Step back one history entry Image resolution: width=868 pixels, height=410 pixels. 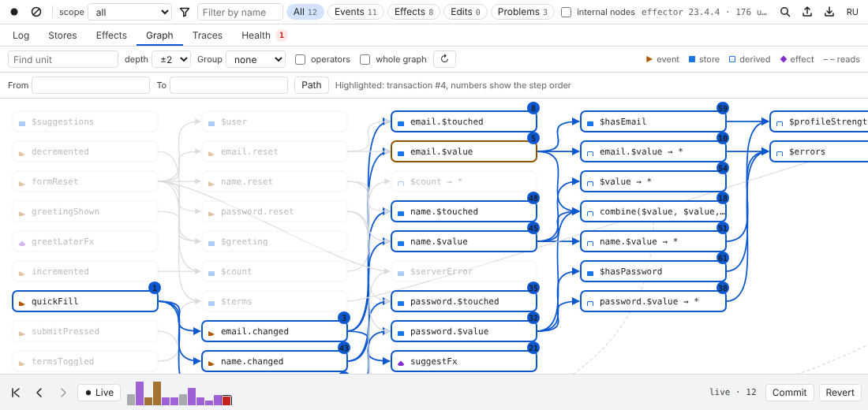[39, 393]
